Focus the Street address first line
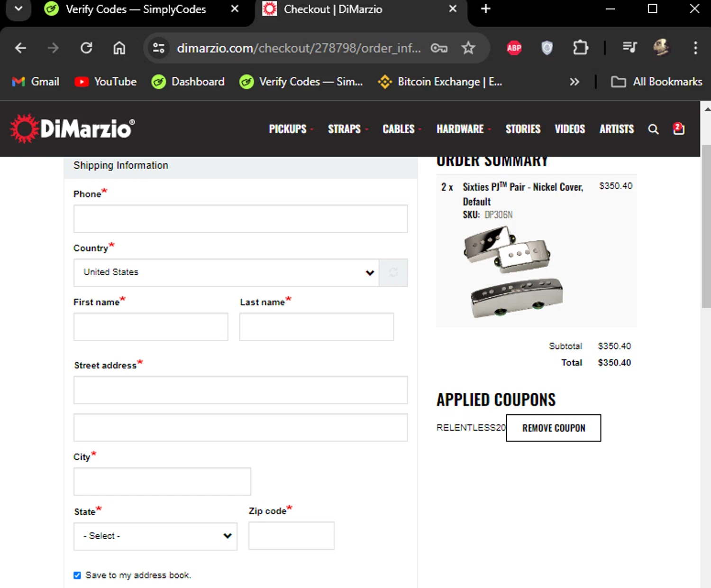 [x=240, y=390]
